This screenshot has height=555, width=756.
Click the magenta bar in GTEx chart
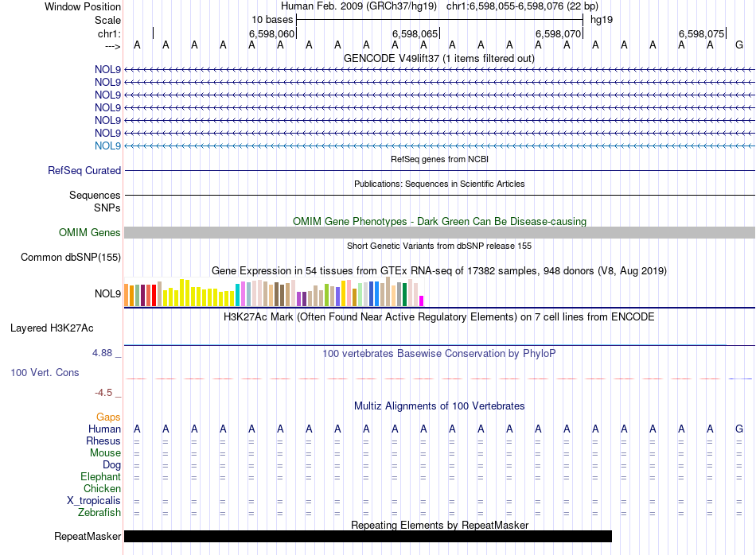pyautogui.click(x=422, y=301)
